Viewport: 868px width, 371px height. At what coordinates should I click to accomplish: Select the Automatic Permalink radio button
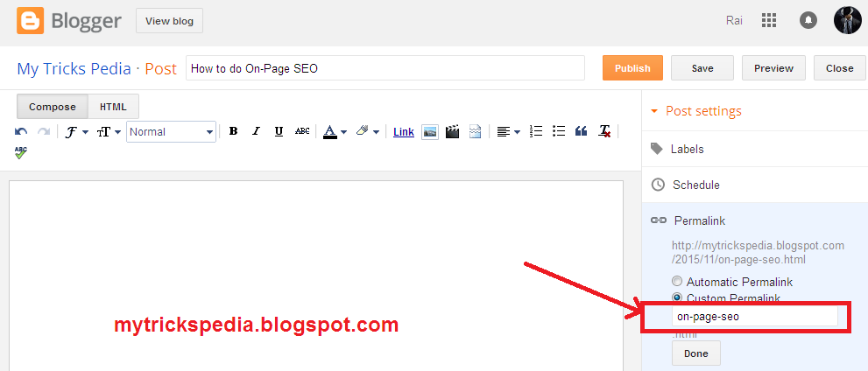tap(677, 281)
